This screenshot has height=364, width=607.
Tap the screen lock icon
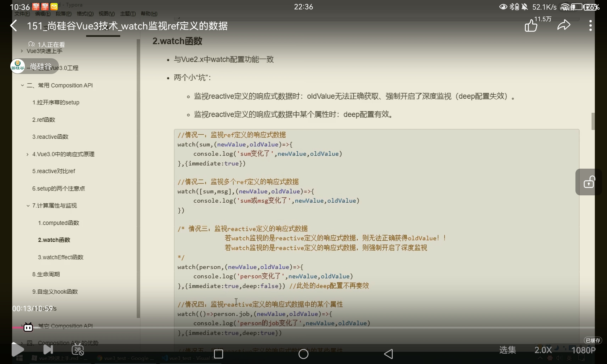pyautogui.click(x=589, y=182)
